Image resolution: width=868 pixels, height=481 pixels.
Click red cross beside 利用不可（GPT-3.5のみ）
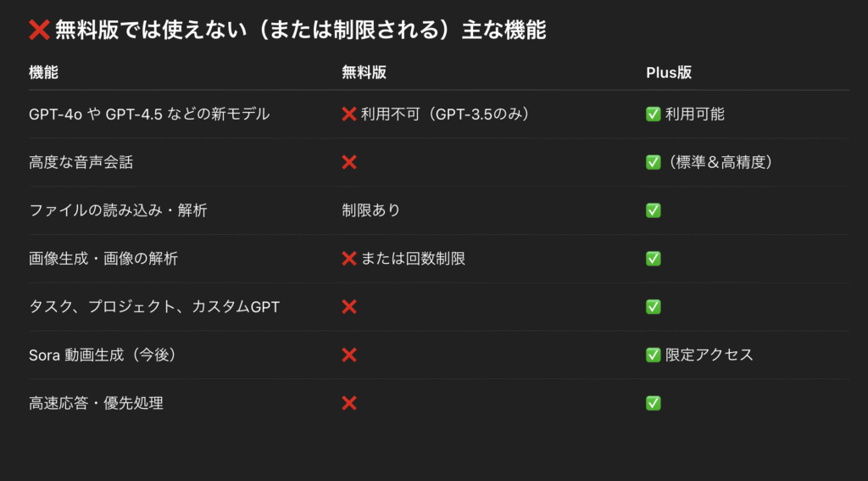[349, 115]
